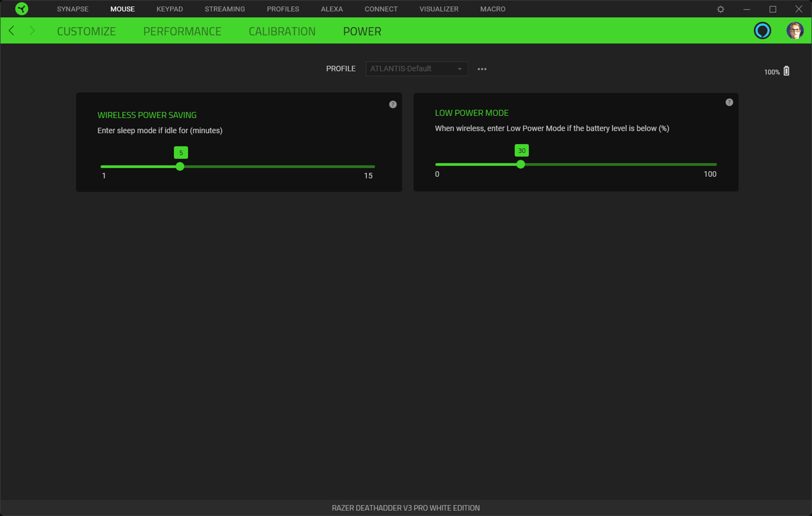812x516 pixels.
Task: Open the CUSTOMIZE subtab
Action: (86, 31)
